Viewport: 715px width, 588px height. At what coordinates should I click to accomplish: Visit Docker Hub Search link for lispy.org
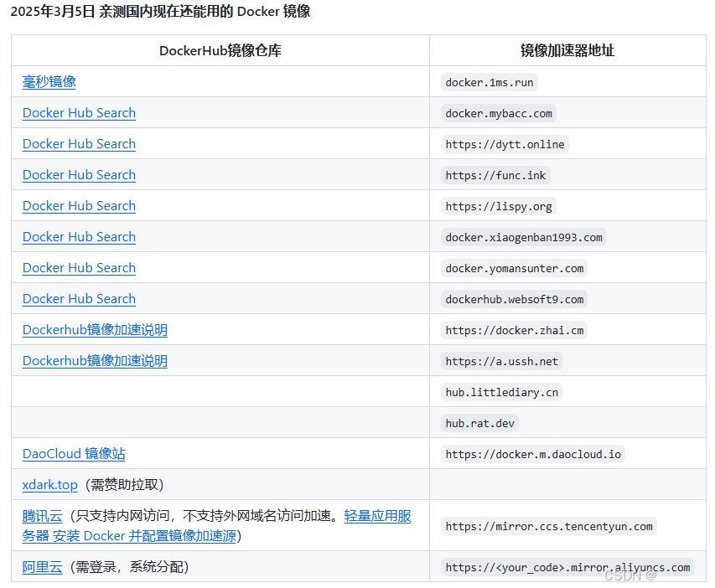[x=79, y=206]
